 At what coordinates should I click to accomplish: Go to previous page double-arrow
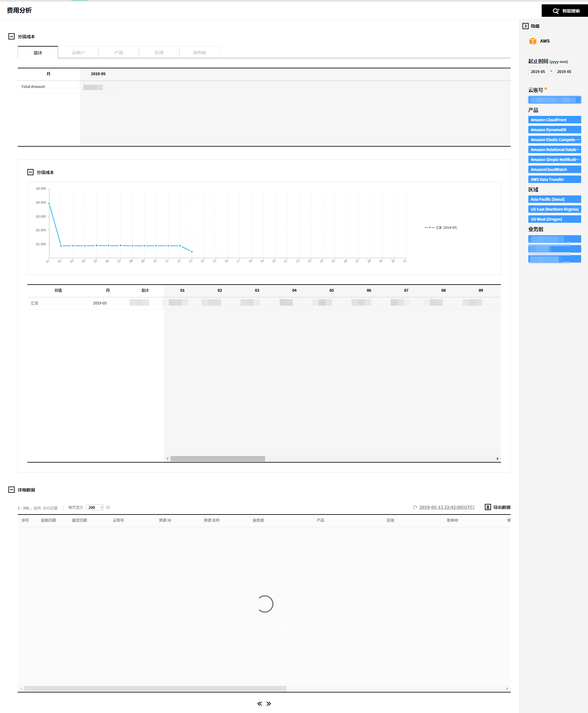click(260, 703)
